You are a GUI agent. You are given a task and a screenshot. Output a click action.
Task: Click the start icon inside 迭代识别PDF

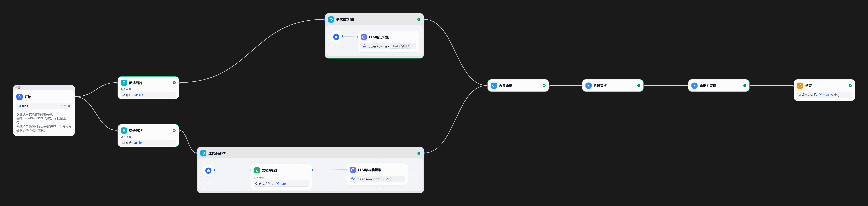[209, 171]
